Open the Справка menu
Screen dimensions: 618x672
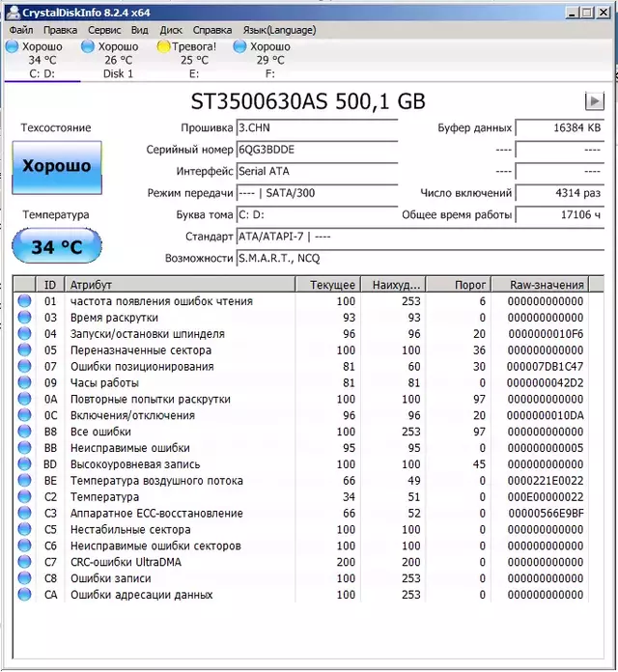click(212, 30)
